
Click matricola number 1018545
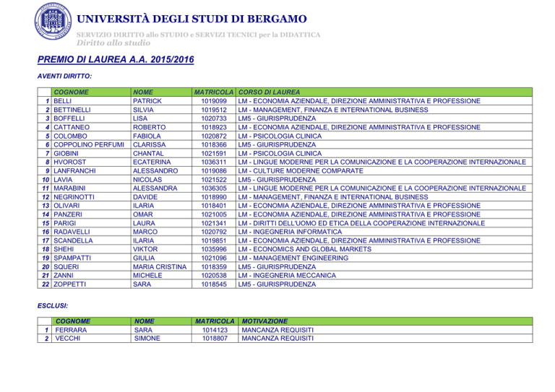pyautogui.click(x=214, y=284)
